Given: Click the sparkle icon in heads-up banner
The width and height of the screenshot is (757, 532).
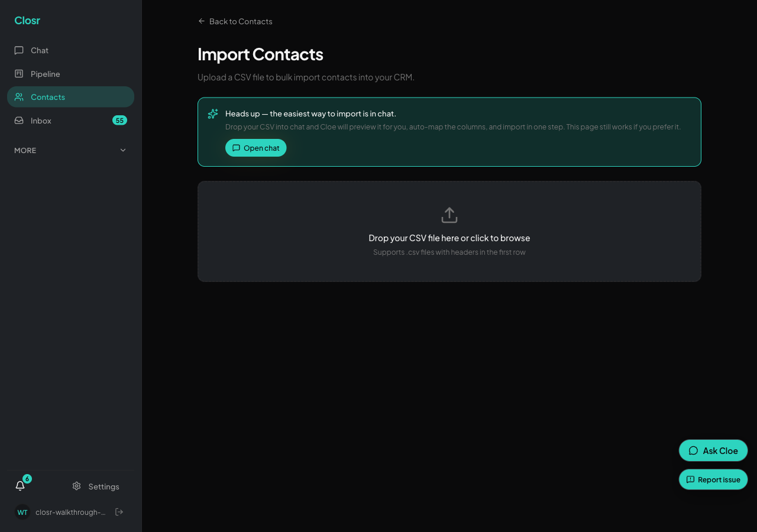Looking at the screenshot, I should tap(213, 114).
